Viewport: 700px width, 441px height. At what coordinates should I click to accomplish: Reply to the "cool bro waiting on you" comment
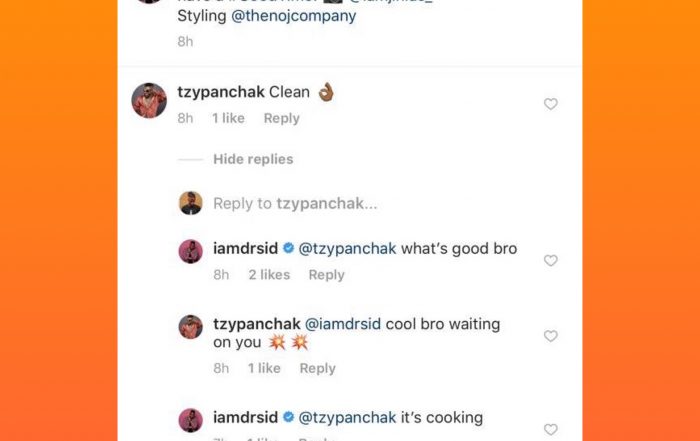(317, 368)
